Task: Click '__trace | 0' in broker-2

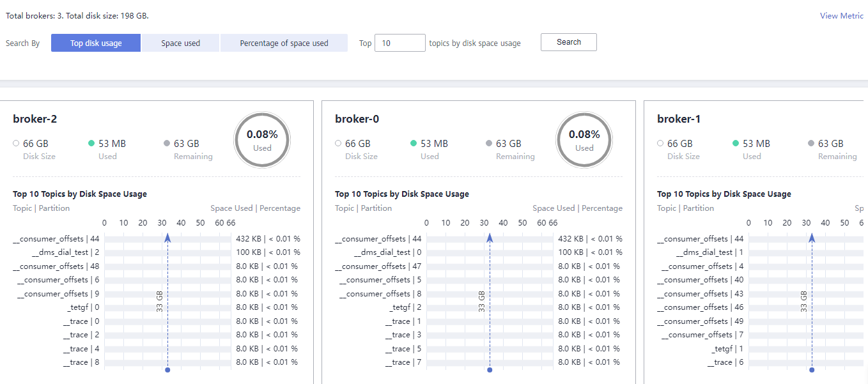Action: coord(81,321)
